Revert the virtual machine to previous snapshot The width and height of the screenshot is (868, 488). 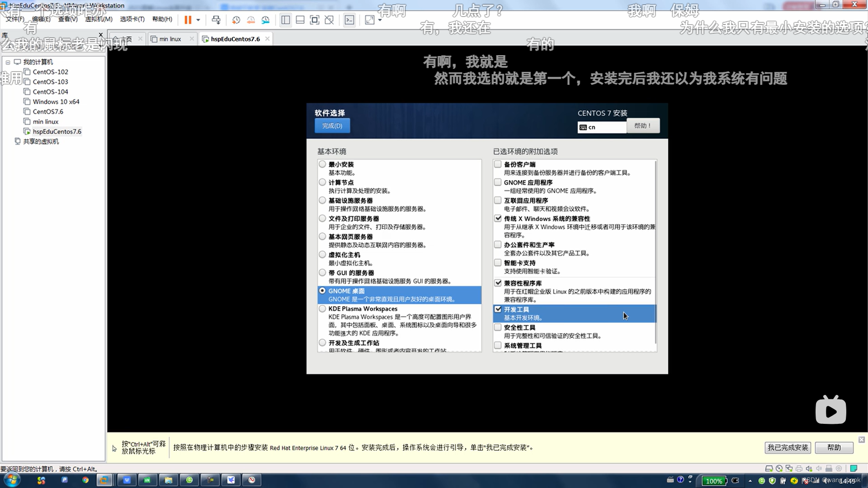click(251, 20)
